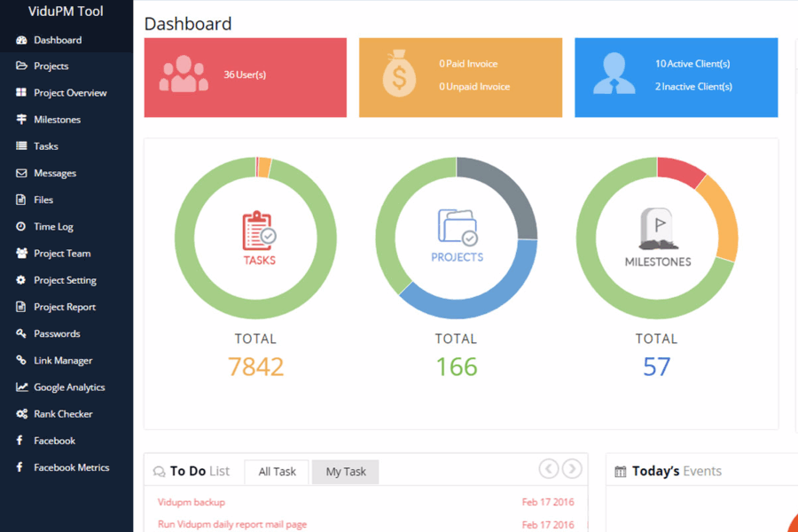The height and width of the screenshot is (532, 798).
Task: Click the Dashboard speedometer icon in sidebar
Action: (21, 40)
